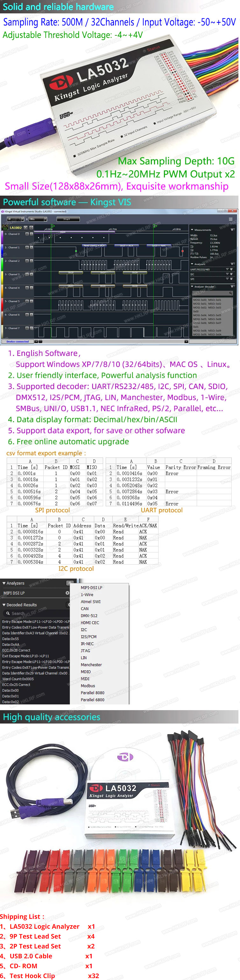Select result row ECC:0x2B Correct
The image size is (240, 980).
tap(16, 650)
